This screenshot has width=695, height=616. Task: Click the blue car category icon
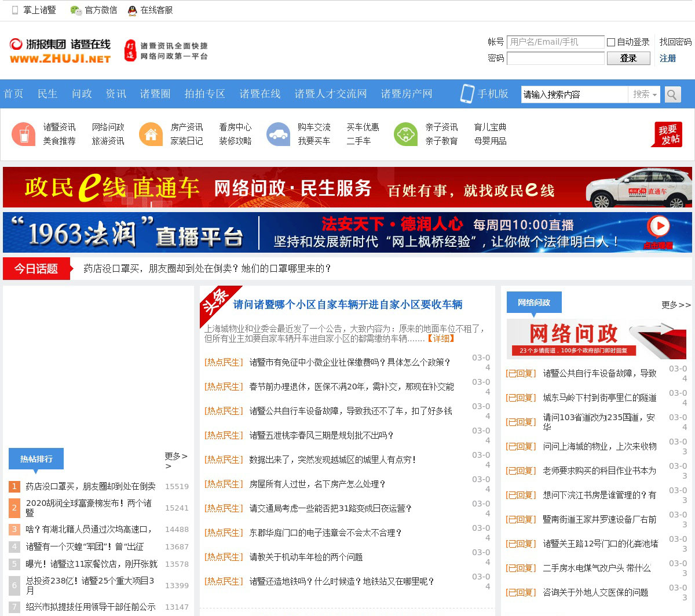click(x=278, y=134)
